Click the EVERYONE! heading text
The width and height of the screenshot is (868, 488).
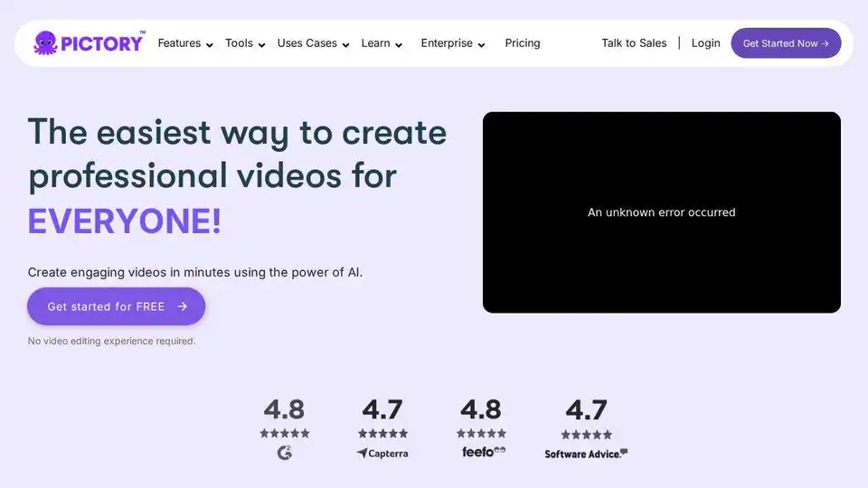click(125, 221)
